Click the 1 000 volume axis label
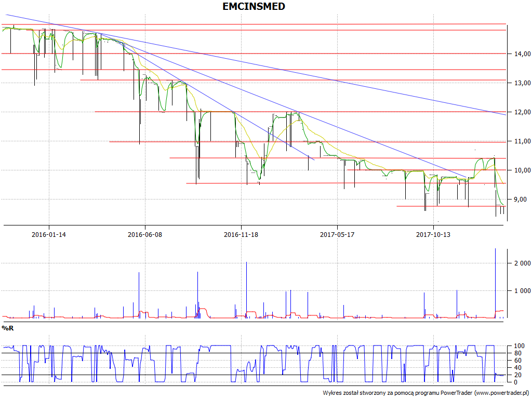 pos(523,291)
